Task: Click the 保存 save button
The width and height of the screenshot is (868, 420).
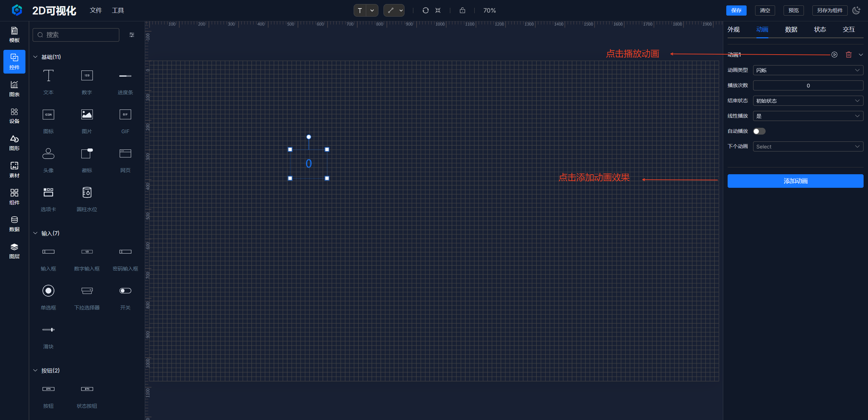Action: [x=736, y=11]
